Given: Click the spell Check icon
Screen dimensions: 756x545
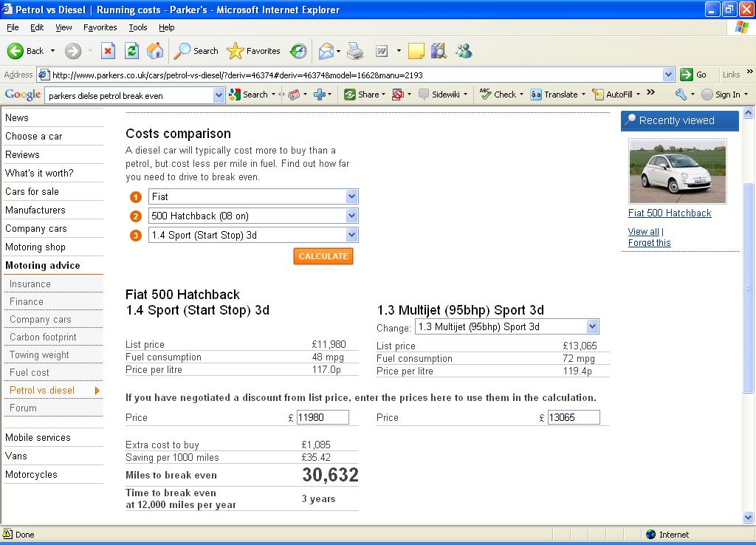Looking at the screenshot, I should pos(486,94).
